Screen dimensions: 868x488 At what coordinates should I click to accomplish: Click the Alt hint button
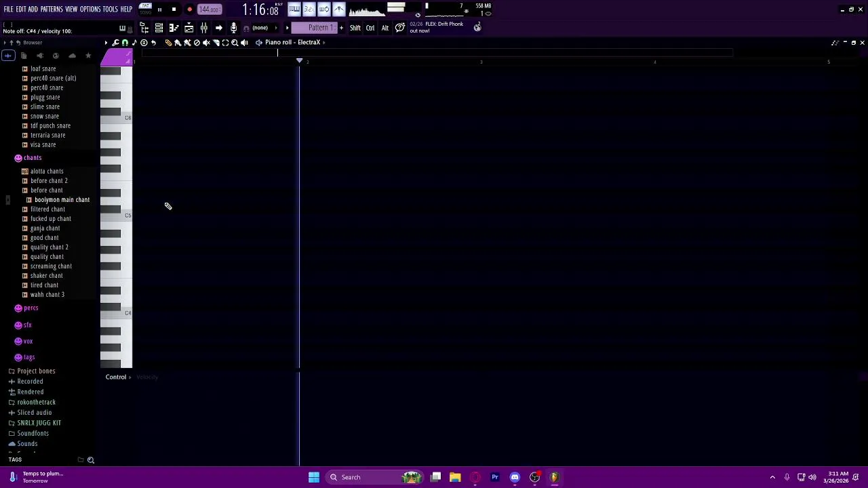[385, 28]
